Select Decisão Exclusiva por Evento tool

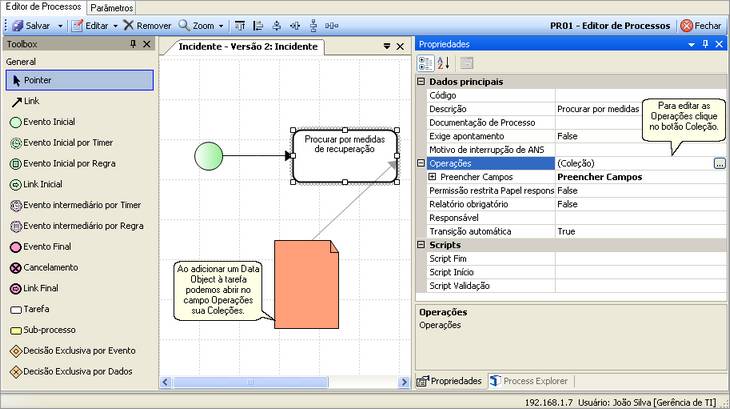(80, 350)
